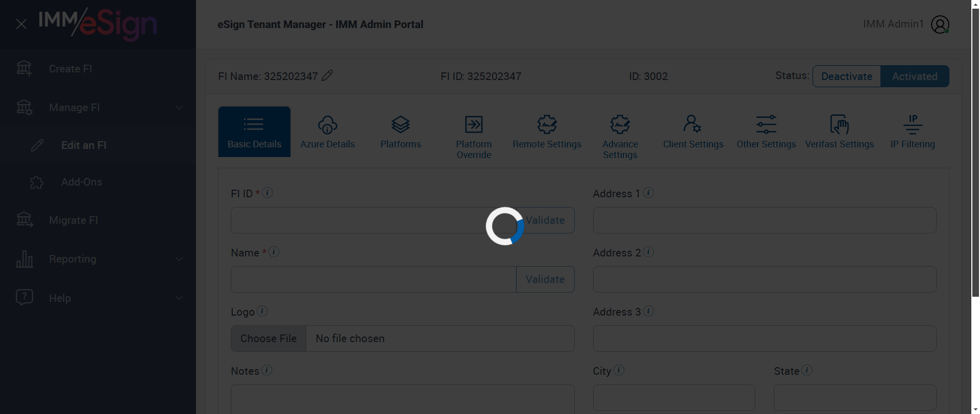Click the IMM Admin1 username text
This screenshot has width=980, height=414.
(893, 24)
